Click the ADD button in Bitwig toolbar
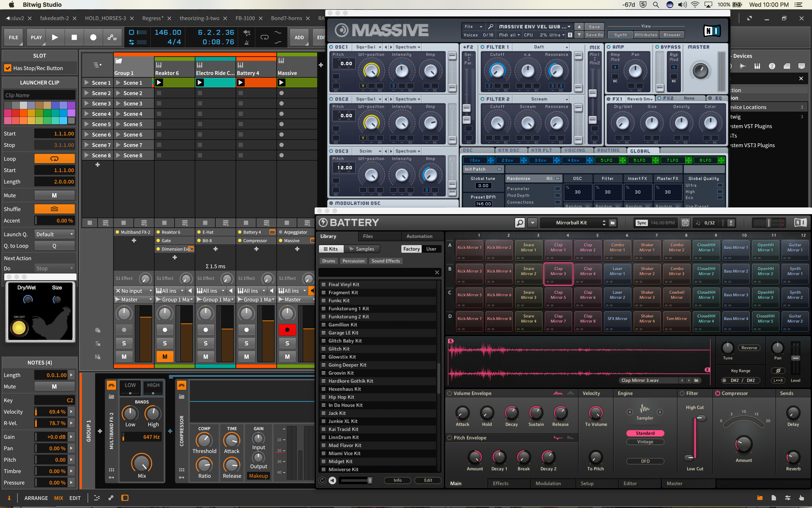Image resolution: width=812 pixels, height=508 pixels. (x=299, y=38)
